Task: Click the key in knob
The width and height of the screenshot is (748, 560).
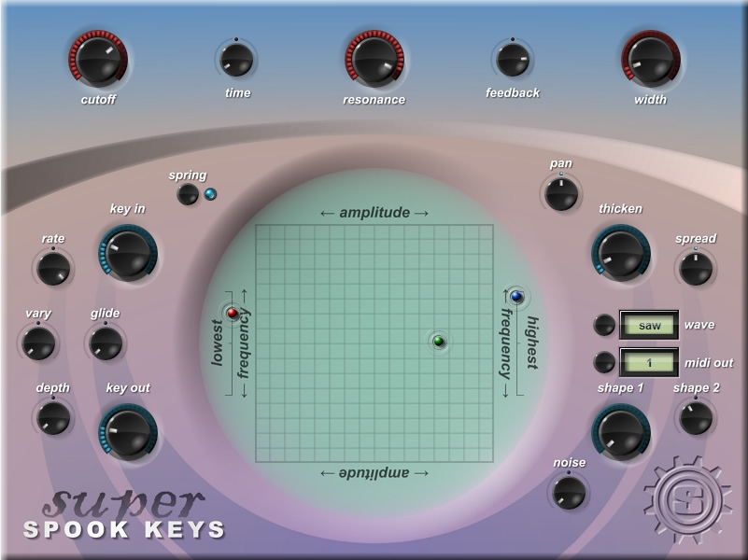Action: pos(128,253)
